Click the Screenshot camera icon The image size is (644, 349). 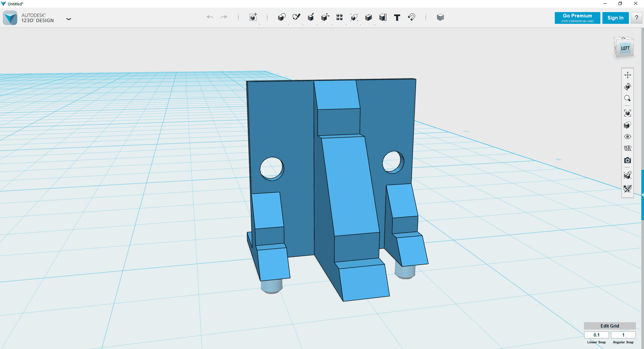pos(628,160)
